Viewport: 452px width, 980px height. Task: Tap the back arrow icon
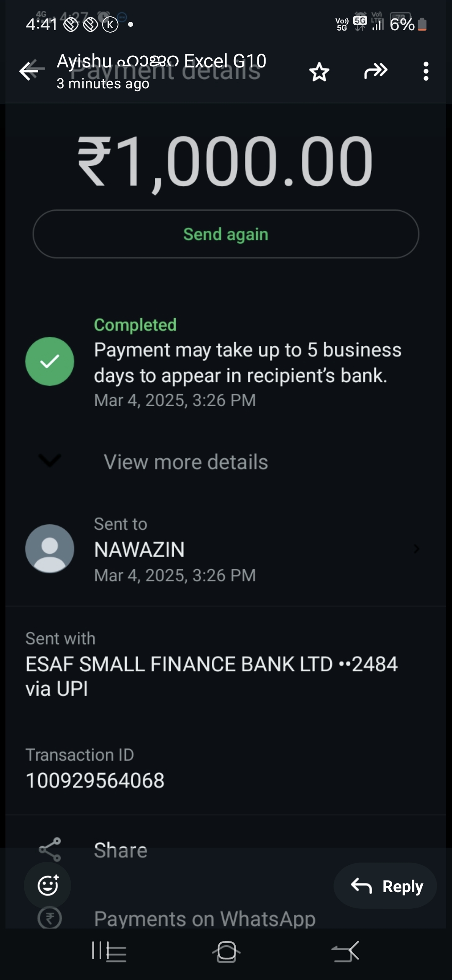(x=30, y=71)
